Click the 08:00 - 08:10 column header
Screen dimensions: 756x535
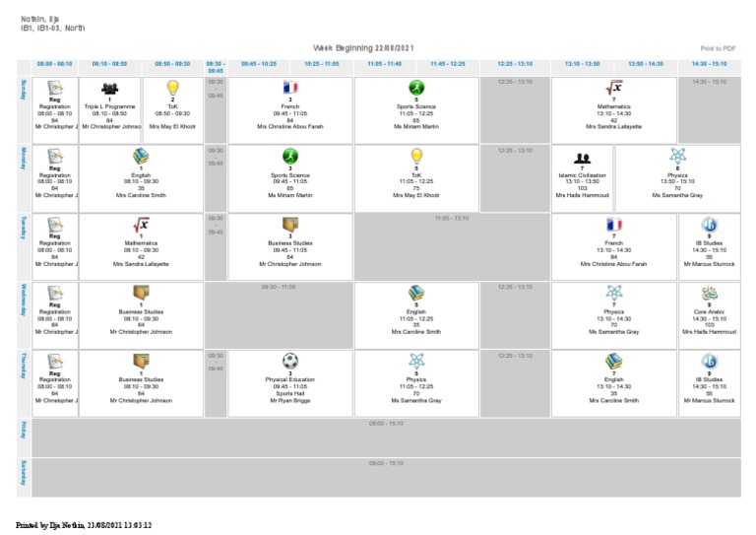(x=54, y=63)
